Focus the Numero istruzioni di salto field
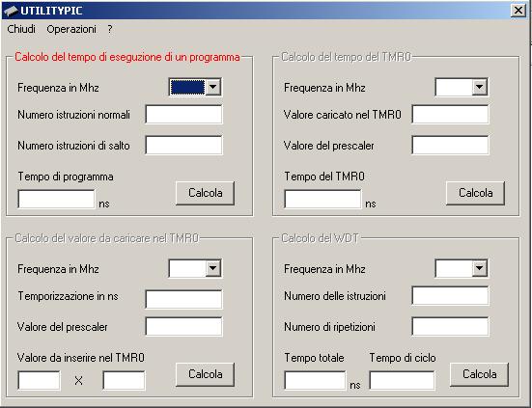 coord(183,145)
